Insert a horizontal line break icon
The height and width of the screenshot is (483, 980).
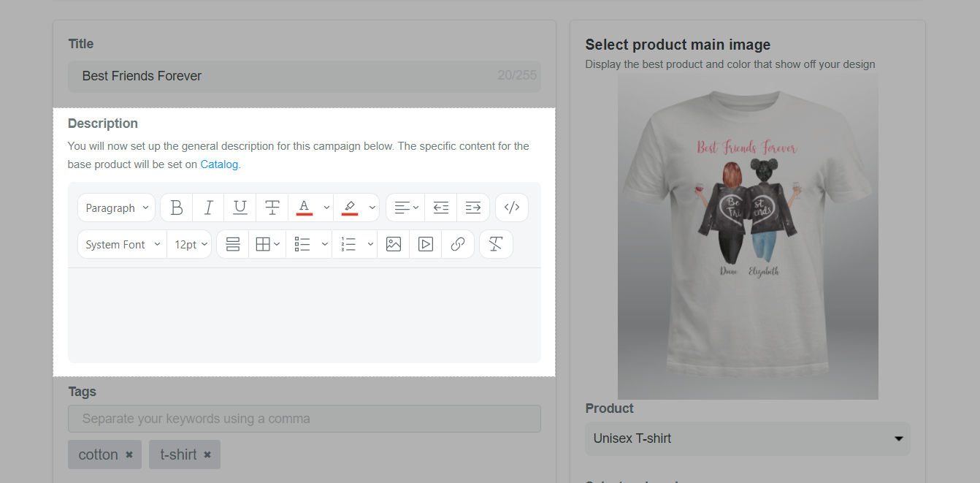[233, 245]
